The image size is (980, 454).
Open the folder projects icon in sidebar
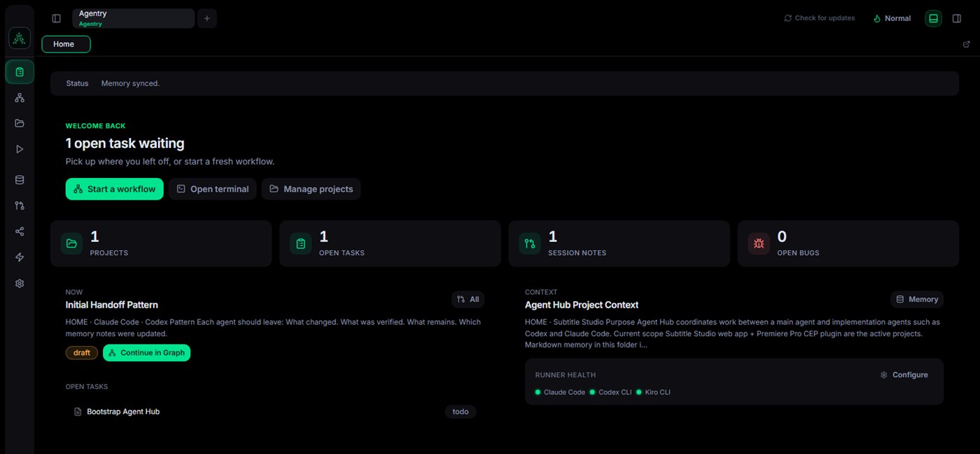coord(20,123)
